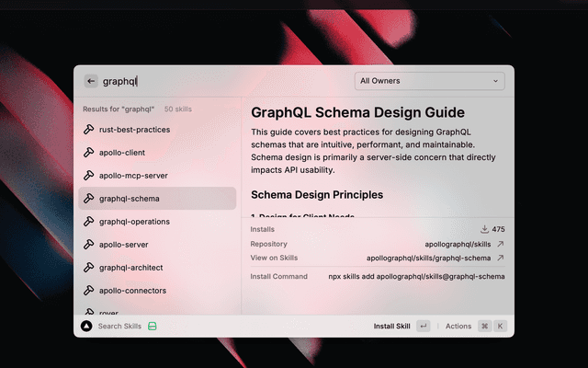
Task: Open Repository external link arrow
Action: tap(500, 245)
